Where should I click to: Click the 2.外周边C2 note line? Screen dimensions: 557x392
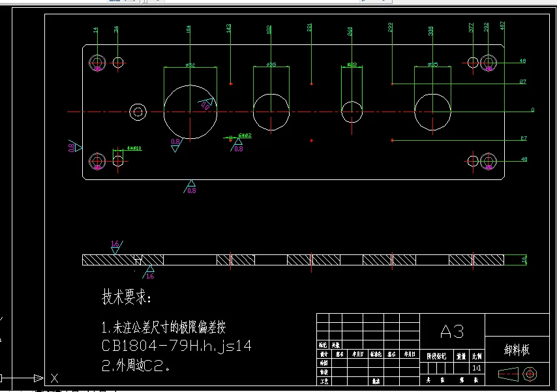coord(136,365)
